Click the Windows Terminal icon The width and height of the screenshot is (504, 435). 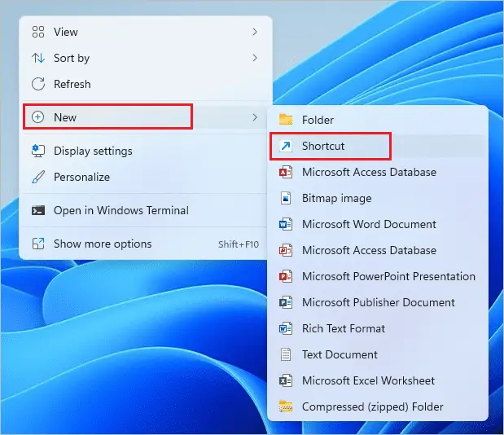[38, 211]
